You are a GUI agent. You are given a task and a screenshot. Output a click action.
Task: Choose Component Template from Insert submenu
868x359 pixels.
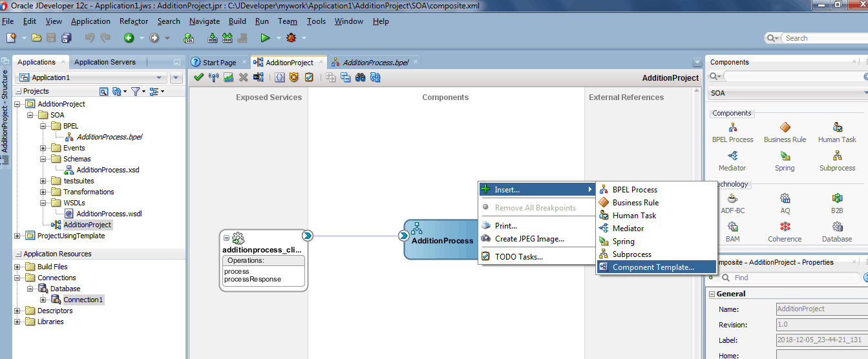pos(656,267)
